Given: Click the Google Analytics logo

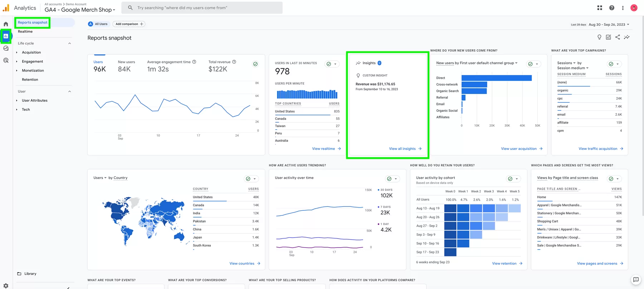Looking at the screenshot, I should [6, 8].
